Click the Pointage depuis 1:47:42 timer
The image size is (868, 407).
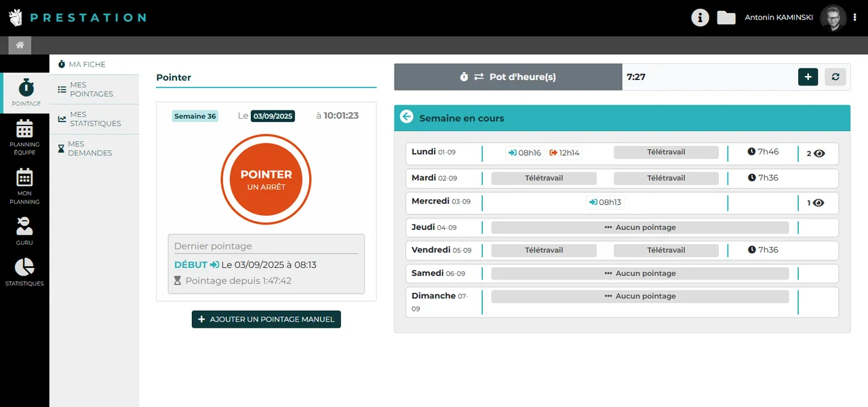(x=233, y=281)
